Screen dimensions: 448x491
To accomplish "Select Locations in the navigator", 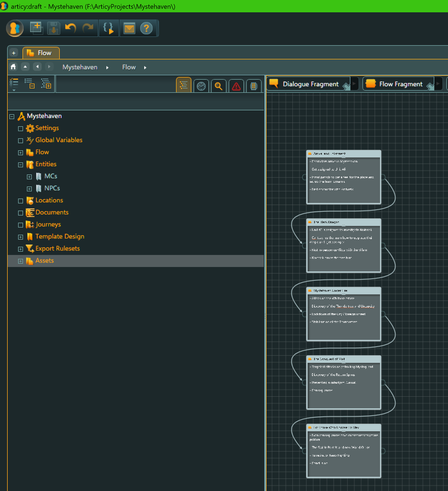I will [49, 200].
